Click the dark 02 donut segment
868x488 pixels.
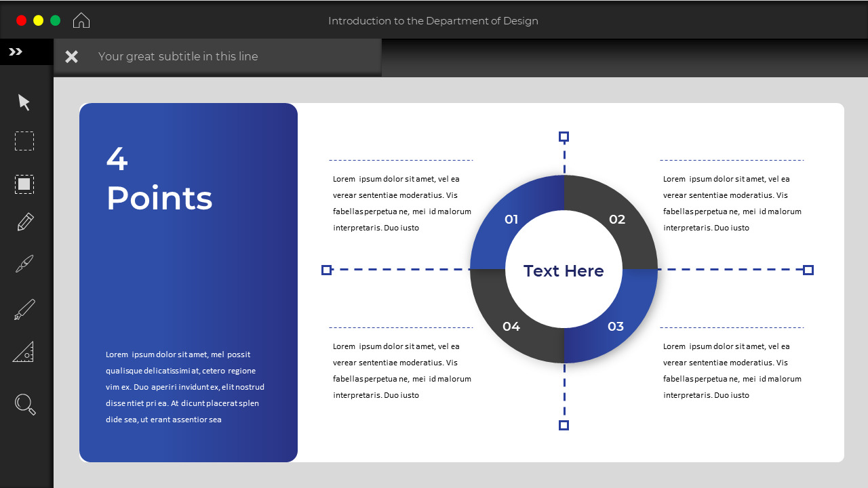click(x=616, y=219)
